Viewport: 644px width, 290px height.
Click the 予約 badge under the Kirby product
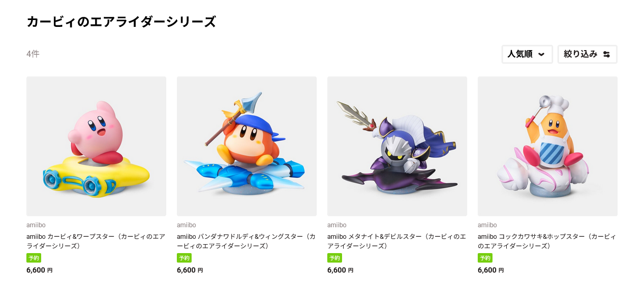click(34, 258)
